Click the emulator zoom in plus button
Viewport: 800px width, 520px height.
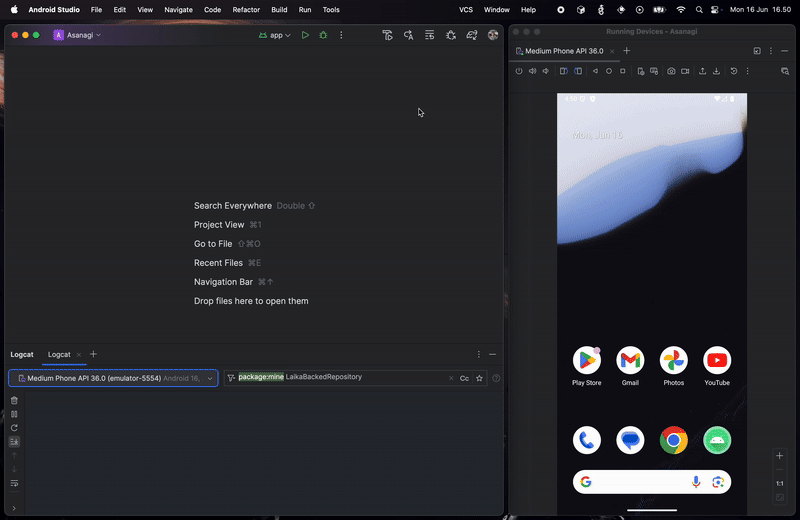pyautogui.click(x=780, y=456)
